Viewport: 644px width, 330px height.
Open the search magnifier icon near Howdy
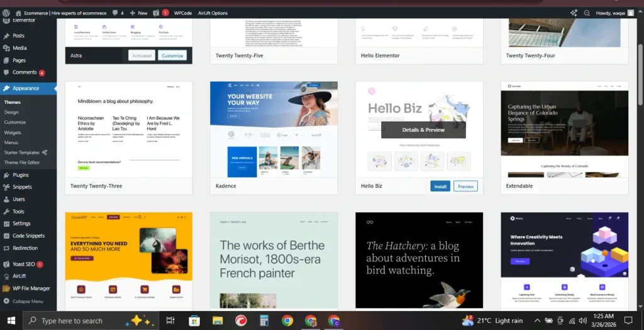click(x=587, y=13)
